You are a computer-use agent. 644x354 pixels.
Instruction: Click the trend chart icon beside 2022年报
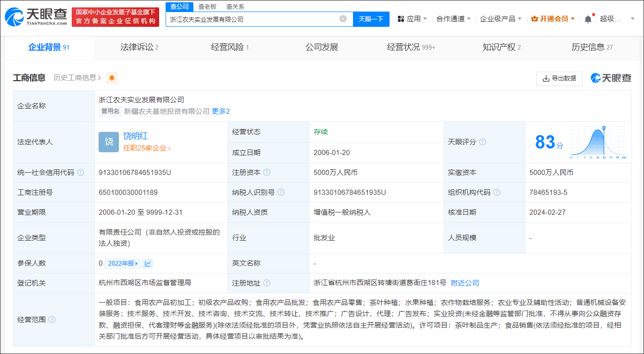click(x=148, y=263)
